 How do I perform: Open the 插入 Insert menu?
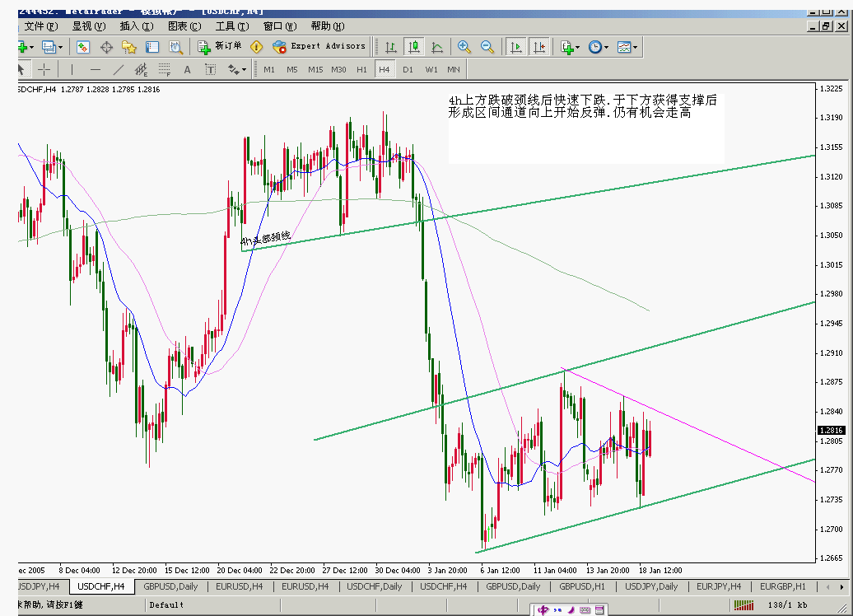(x=137, y=26)
